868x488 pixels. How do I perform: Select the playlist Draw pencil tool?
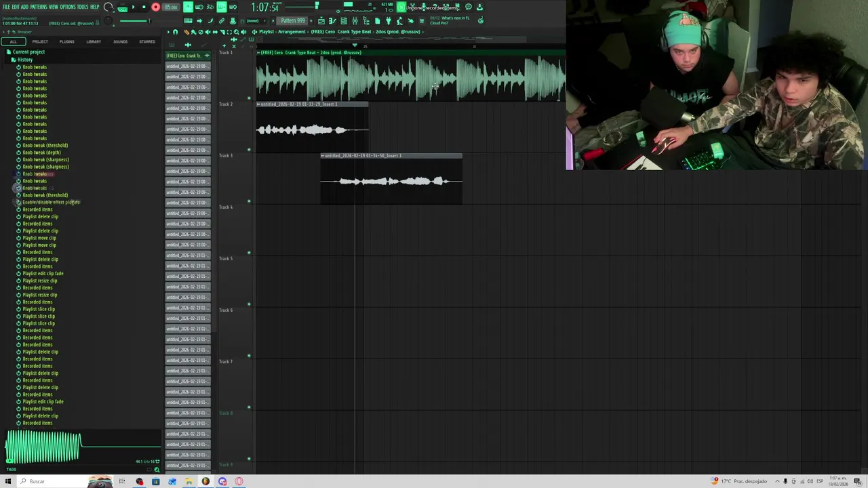tap(186, 32)
